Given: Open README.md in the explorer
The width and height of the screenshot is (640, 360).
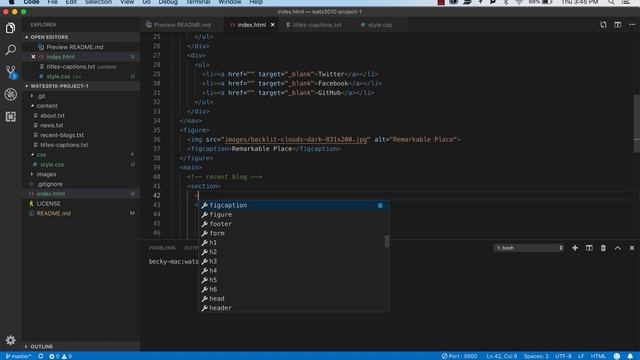Looking at the screenshot, I should point(53,213).
